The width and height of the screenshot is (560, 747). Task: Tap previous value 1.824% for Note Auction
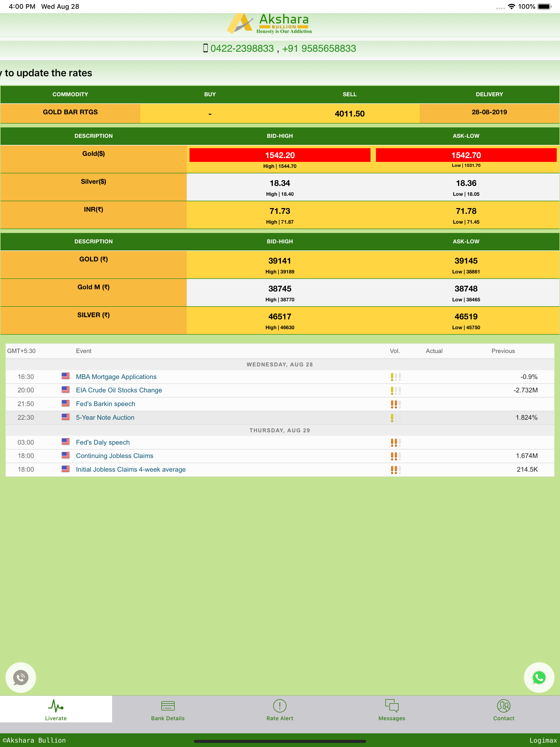(x=527, y=418)
